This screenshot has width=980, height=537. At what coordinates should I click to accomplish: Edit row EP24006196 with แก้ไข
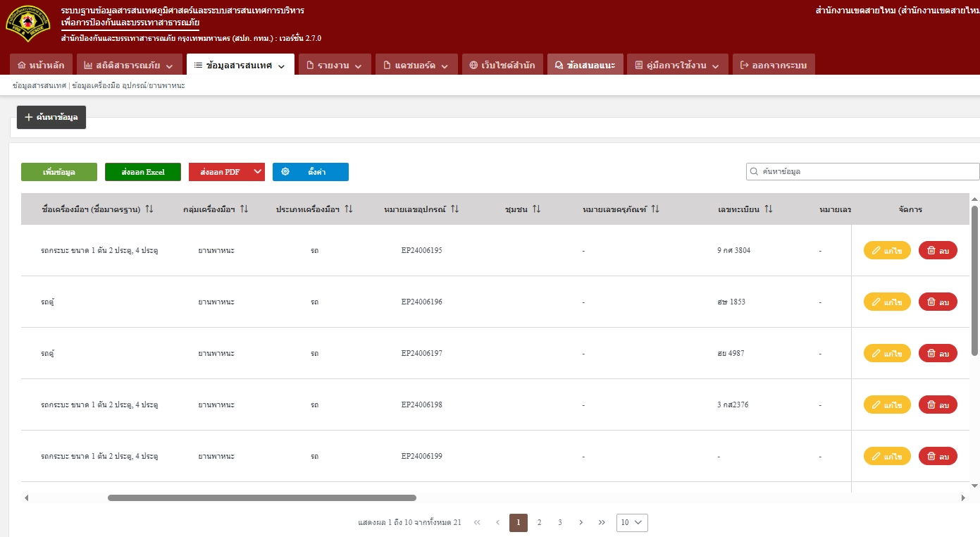point(887,302)
